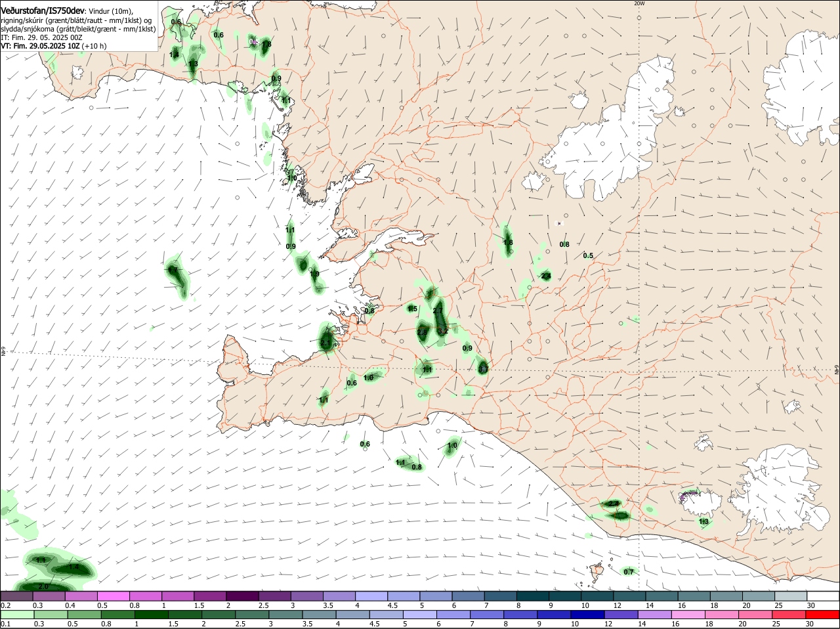Click the dark teal 8 swatch in upper legend

[533, 596]
